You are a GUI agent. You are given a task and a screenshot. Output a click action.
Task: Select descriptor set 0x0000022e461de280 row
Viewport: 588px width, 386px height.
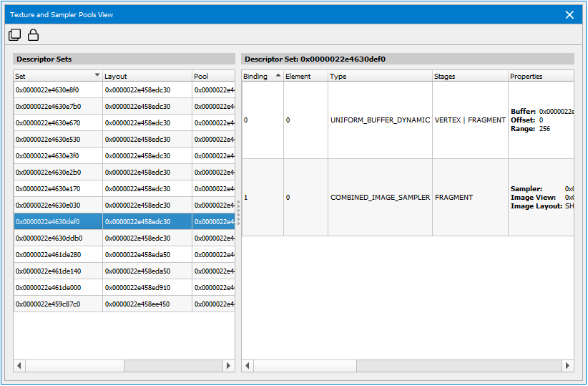[x=57, y=255]
